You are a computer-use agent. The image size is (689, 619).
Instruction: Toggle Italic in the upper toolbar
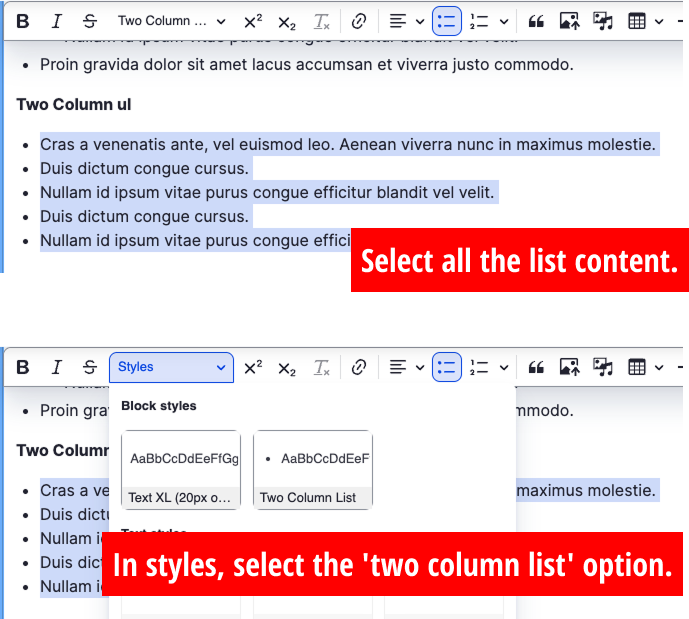click(57, 21)
